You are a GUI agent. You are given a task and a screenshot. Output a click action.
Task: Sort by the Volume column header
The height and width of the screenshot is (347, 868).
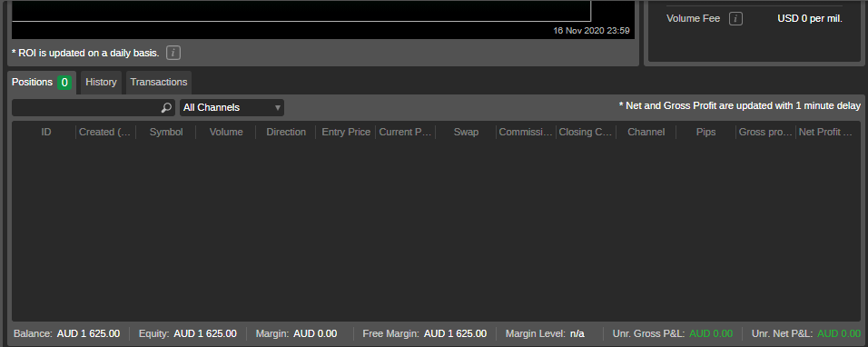click(226, 133)
